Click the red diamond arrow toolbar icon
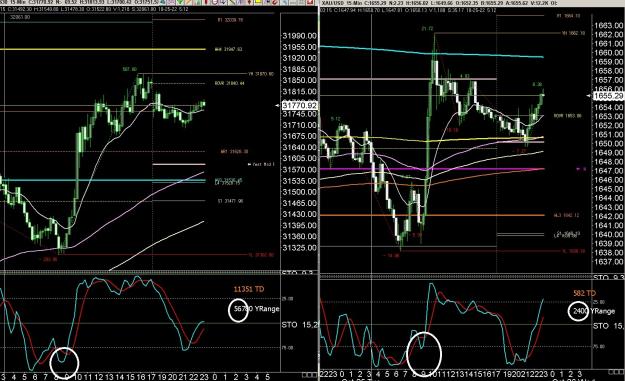 pyautogui.click(x=249, y=2)
